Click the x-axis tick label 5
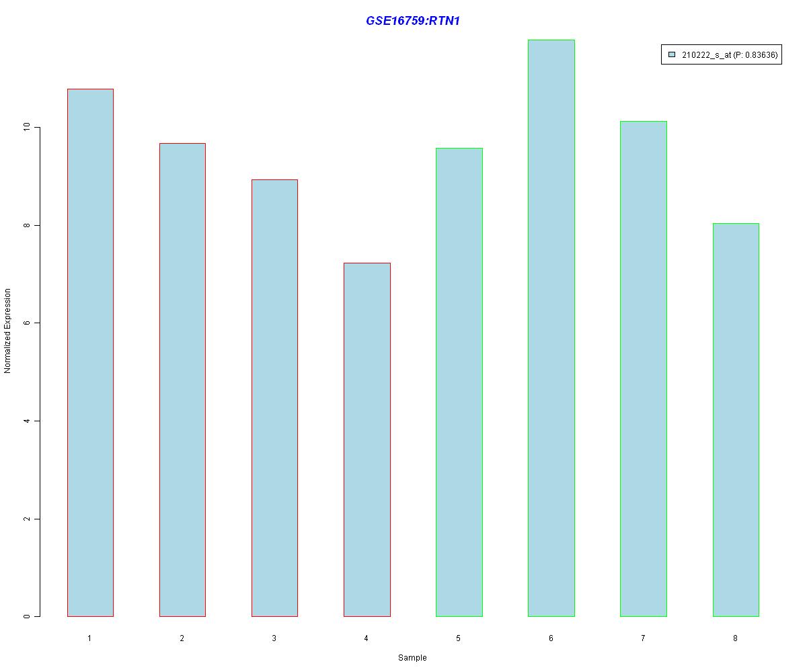Viewport: 807px width, 672px height. 458,638
